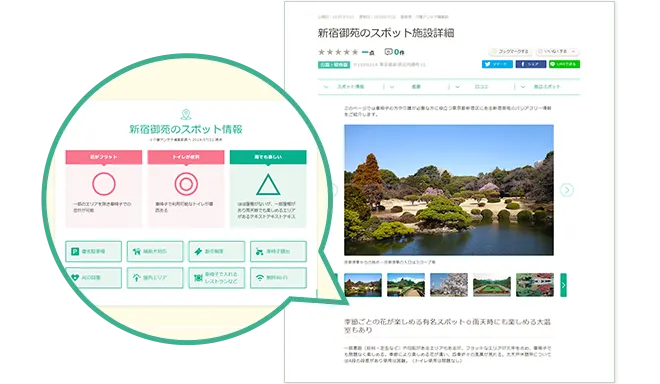660x384 pixels.
Task: Advance main photo with right circular arrow
Action: point(567,190)
